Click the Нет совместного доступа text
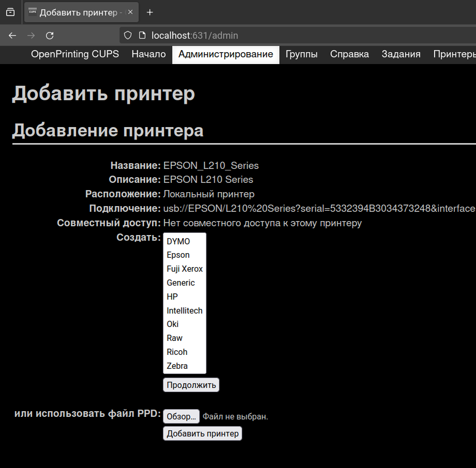This screenshot has height=468, width=476. pos(263,223)
